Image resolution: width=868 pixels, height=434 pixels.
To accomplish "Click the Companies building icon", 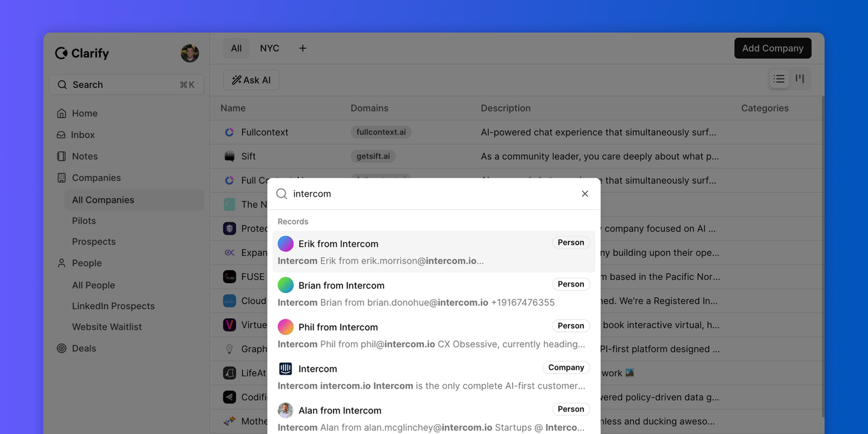I will [62, 178].
